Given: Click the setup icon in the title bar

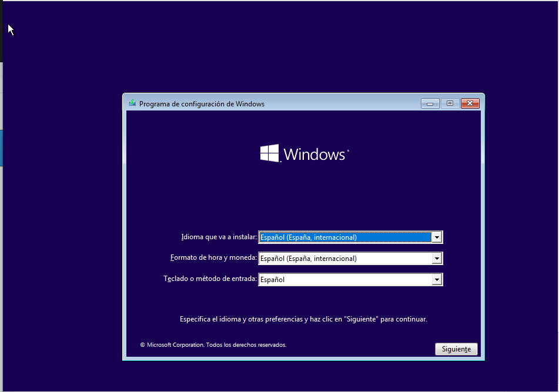Looking at the screenshot, I should coord(132,103).
